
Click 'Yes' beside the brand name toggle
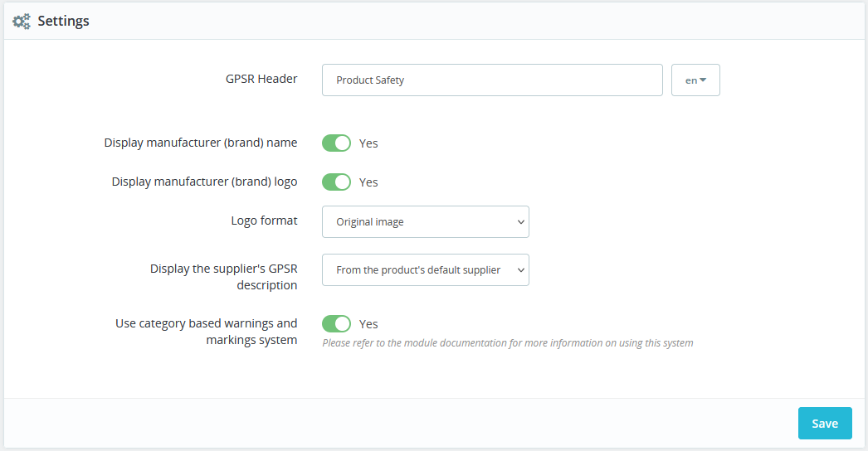(368, 143)
